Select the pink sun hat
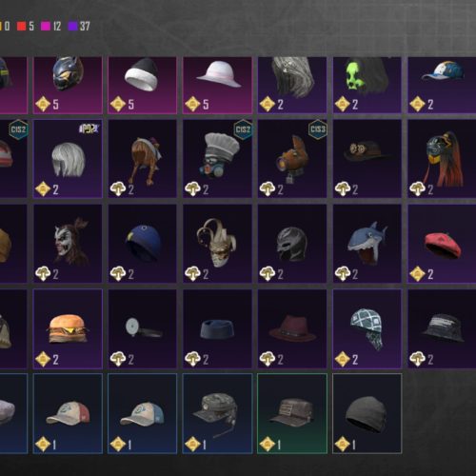Viewport: 476px width, 476px height. click(x=217, y=85)
